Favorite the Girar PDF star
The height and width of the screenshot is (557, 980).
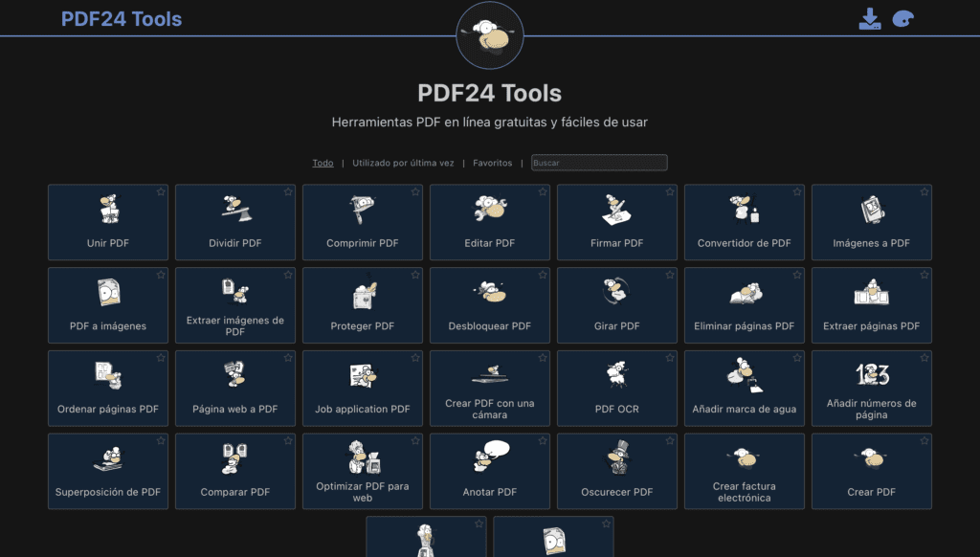(x=670, y=275)
